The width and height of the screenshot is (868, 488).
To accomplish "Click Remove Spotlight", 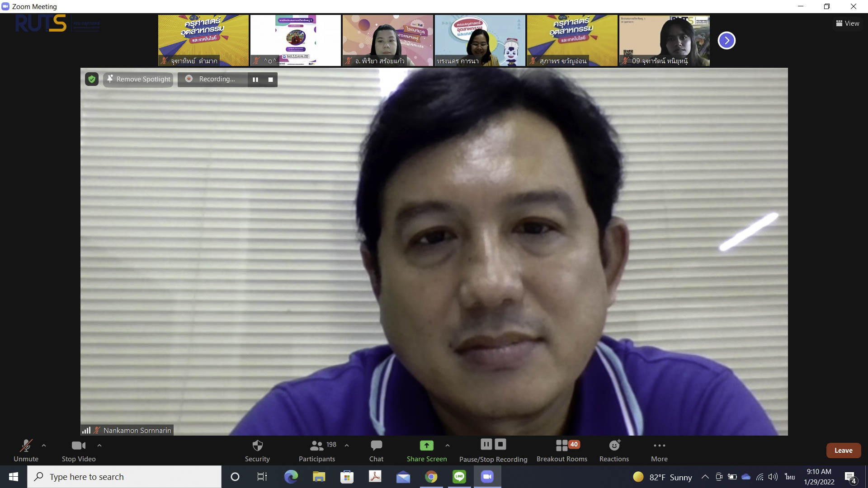I will 138,79.
